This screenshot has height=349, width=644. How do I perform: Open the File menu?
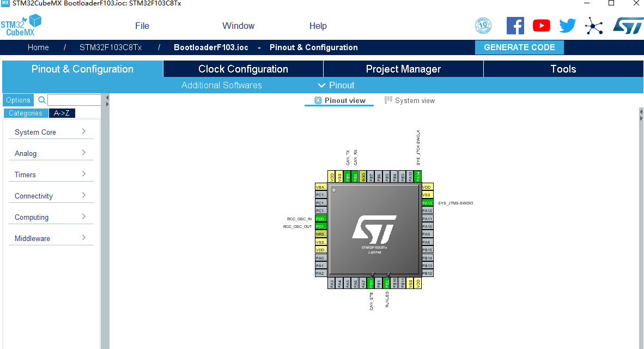[x=142, y=25]
